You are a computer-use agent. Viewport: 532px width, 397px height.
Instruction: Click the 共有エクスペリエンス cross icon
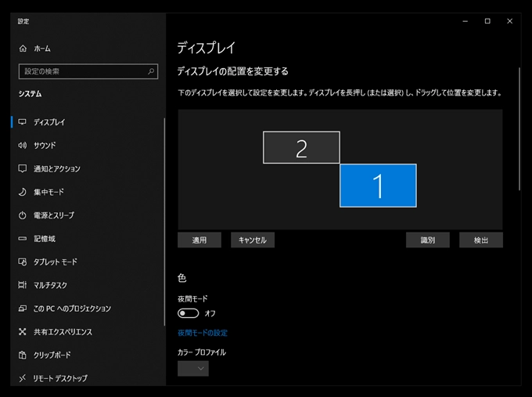(23, 332)
